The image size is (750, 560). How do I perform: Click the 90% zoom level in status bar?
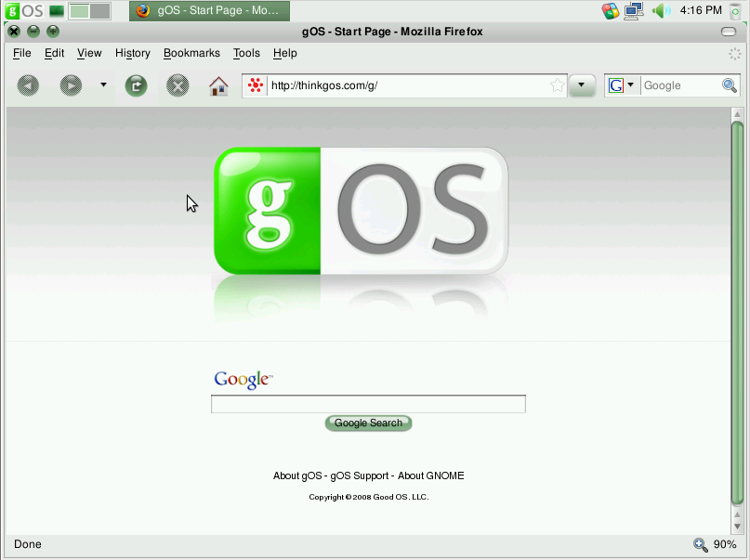[x=725, y=545]
